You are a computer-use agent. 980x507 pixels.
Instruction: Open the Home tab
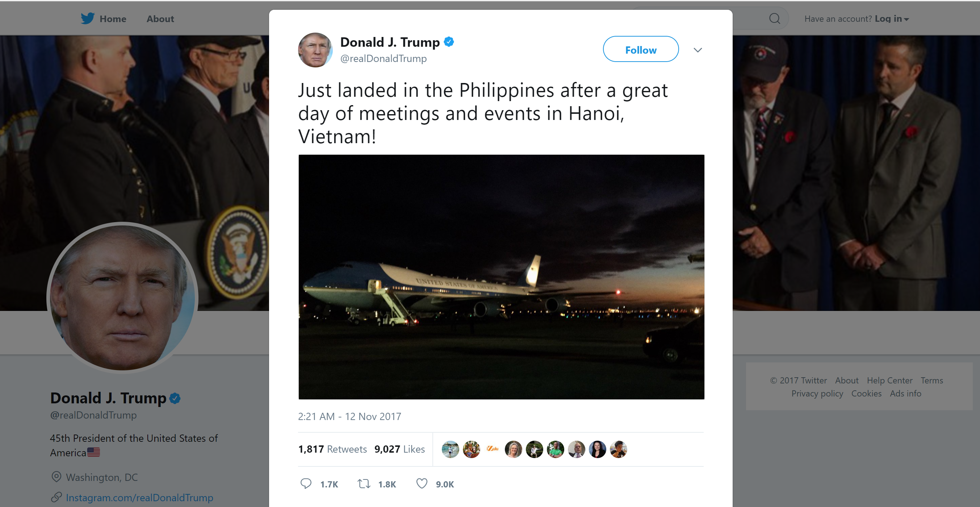tap(113, 18)
